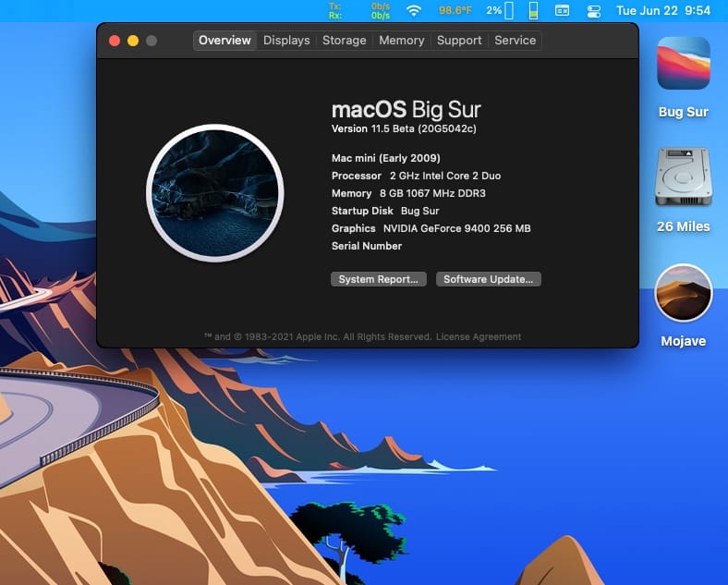This screenshot has width=728, height=585.
Task: Open the Storage tab
Action: [x=344, y=41]
